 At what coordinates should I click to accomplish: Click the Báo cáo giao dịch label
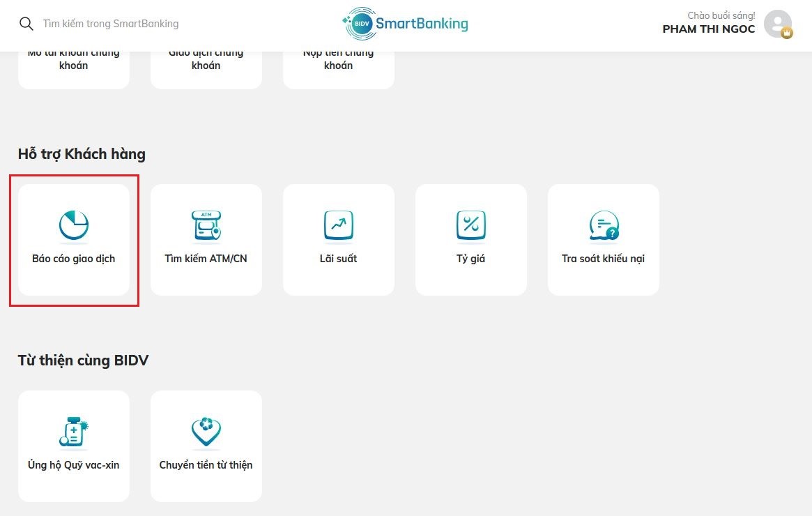(74, 259)
